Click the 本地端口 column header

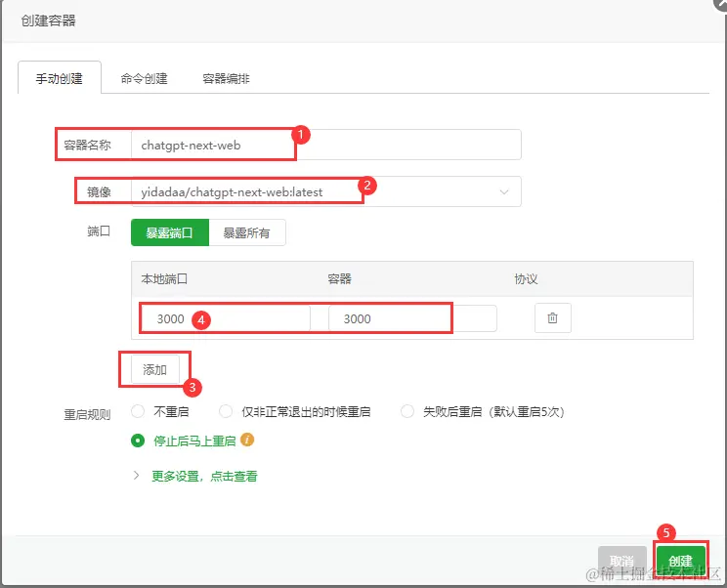tap(164, 279)
